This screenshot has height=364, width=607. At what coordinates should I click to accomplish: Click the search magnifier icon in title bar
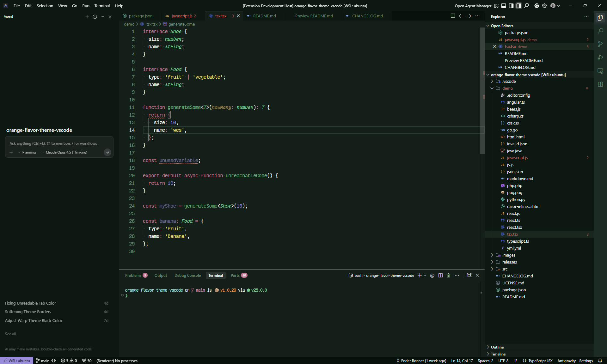pyautogui.click(x=526, y=6)
